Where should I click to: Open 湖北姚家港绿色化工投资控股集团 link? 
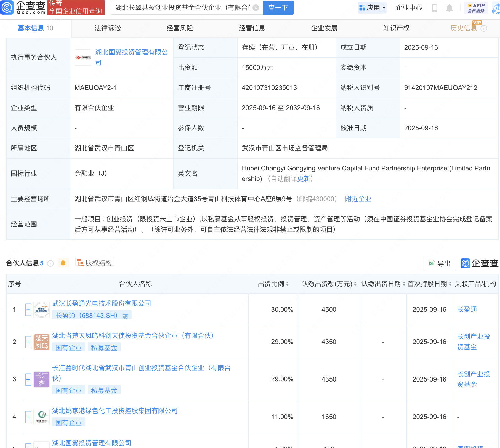[115, 411]
